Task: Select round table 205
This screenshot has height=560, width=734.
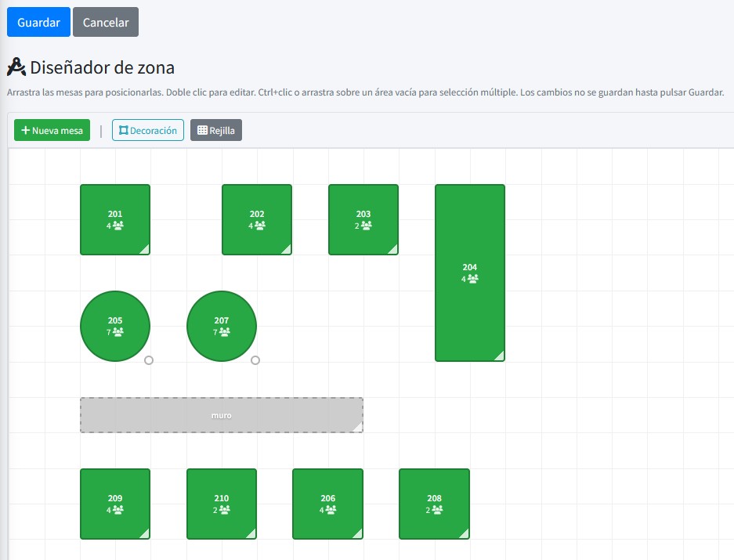Action: click(115, 326)
